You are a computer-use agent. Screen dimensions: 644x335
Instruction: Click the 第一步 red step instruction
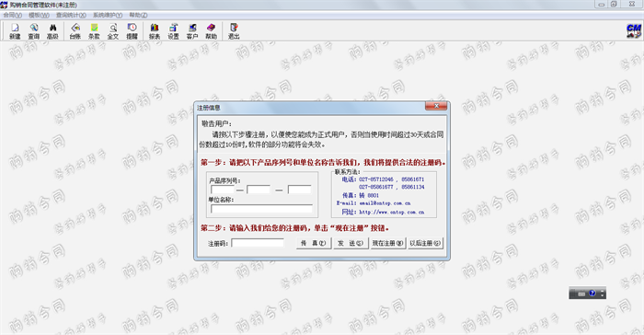pyautogui.click(x=323, y=162)
